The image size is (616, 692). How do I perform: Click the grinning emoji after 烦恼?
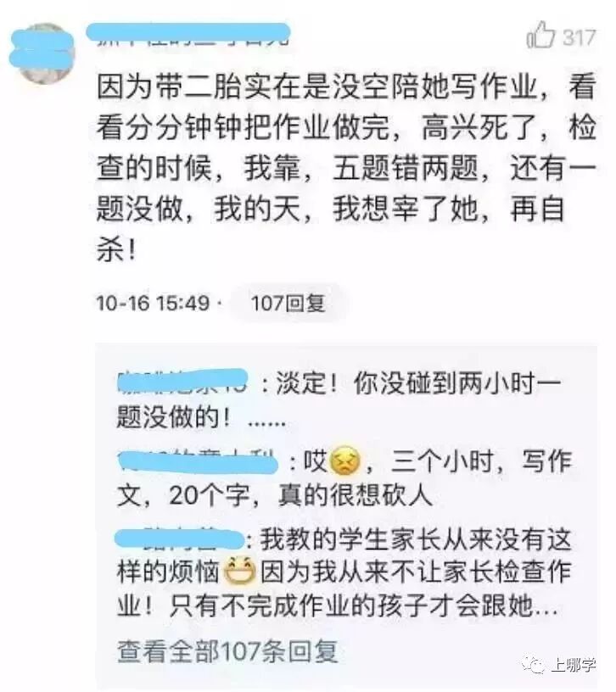pos(240,572)
